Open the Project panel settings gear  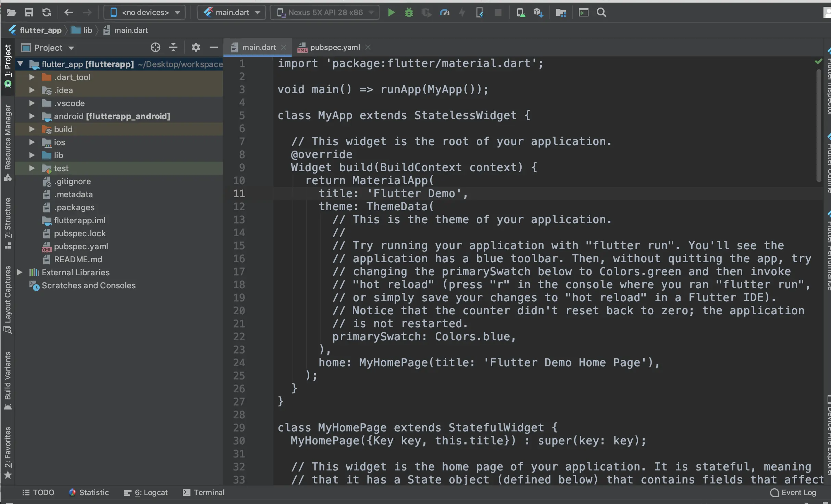tap(196, 48)
